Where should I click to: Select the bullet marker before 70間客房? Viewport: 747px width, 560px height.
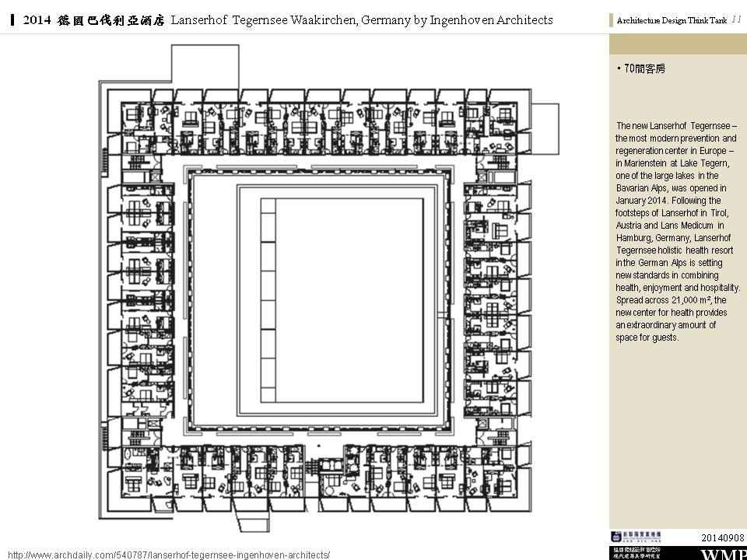[x=619, y=69]
